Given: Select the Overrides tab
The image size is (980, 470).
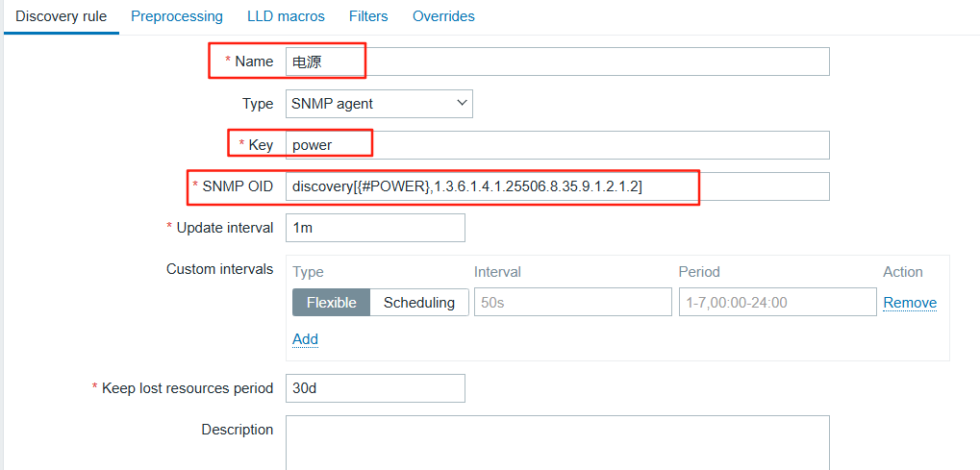Looking at the screenshot, I should (x=443, y=16).
